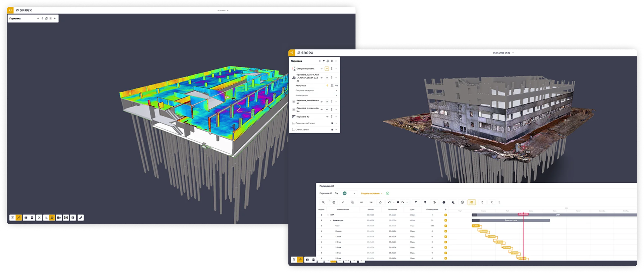Click the clock icon in Gantt toolbar

click(x=462, y=202)
